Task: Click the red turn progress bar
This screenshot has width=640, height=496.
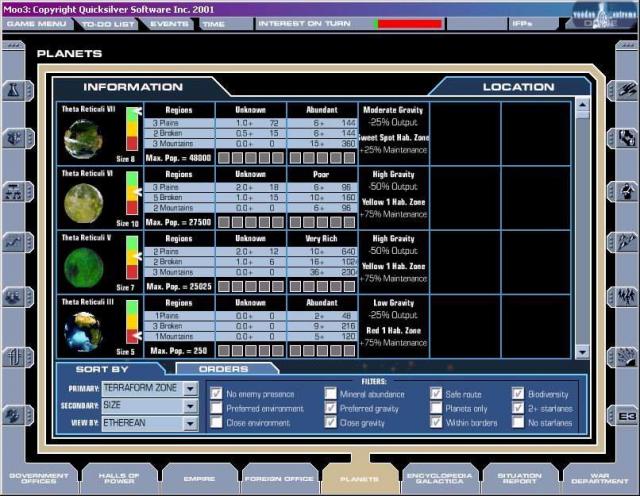Action: [408, 24]
